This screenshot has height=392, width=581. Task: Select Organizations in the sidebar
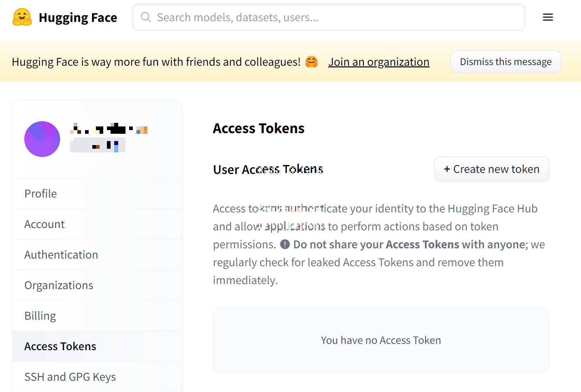point(97,285)
